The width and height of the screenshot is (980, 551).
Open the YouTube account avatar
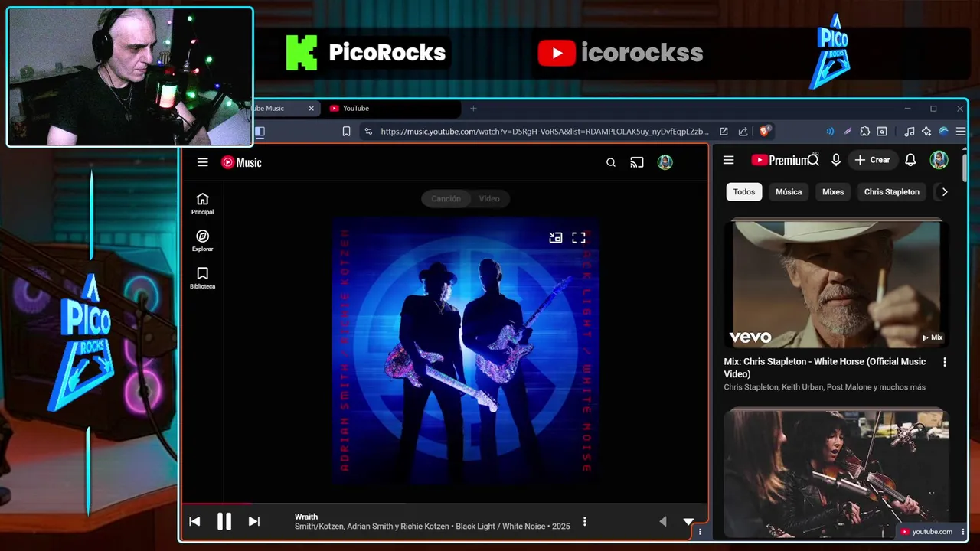click(x=939, y=160)
